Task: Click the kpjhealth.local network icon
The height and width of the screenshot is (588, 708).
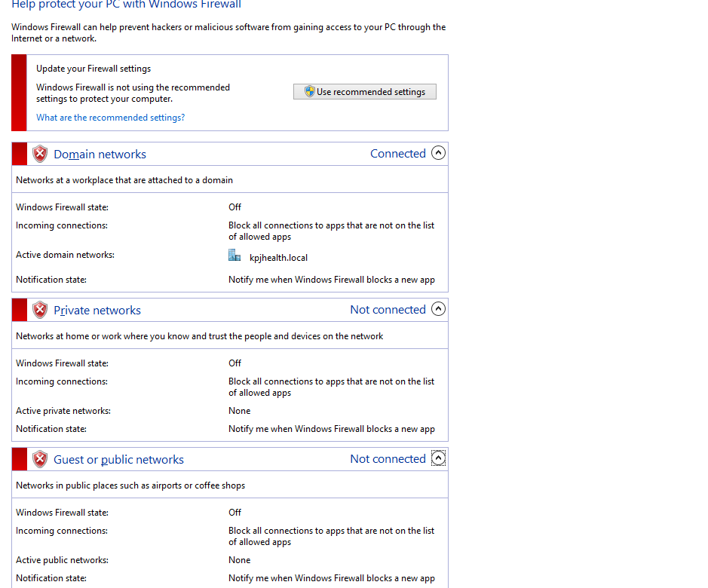Action: (234, 255)
